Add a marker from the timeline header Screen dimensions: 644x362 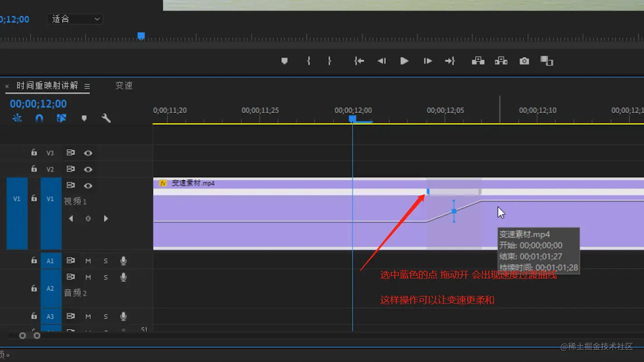click(x=84, y=118)
